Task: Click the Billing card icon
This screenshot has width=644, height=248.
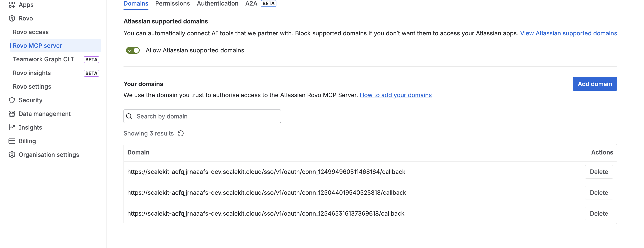Action: 12,141
